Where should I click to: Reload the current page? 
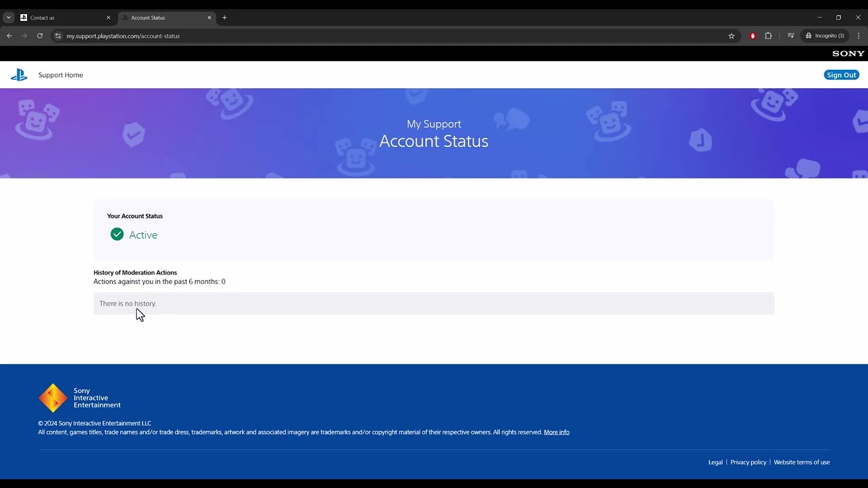(40, 36)
